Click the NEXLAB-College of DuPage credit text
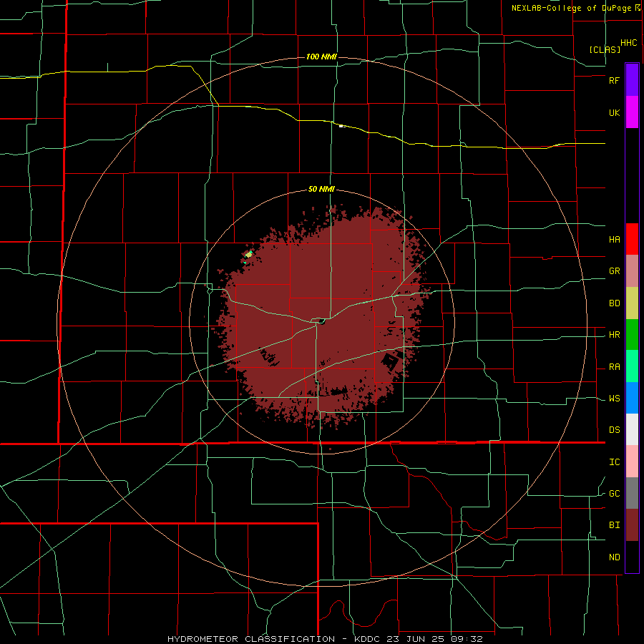This screenshot has height=644, width=644. coord(571,8)
